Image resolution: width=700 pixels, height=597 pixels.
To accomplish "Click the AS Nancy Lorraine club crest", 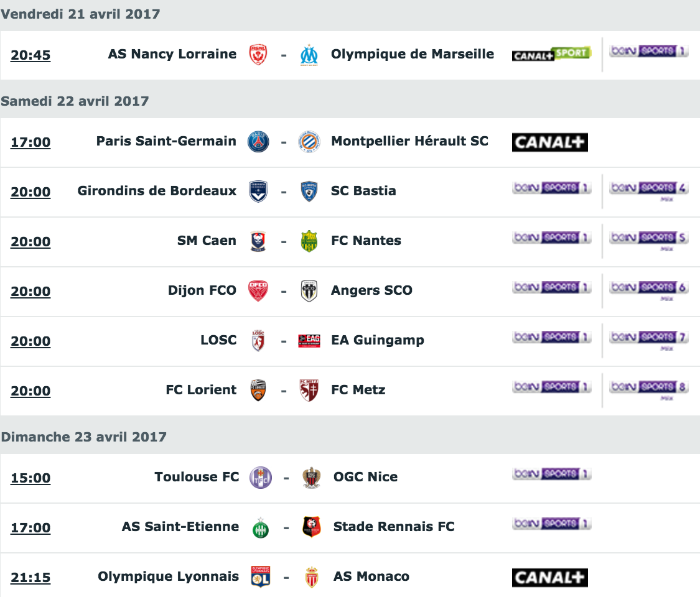I will (x=258, y=55).
